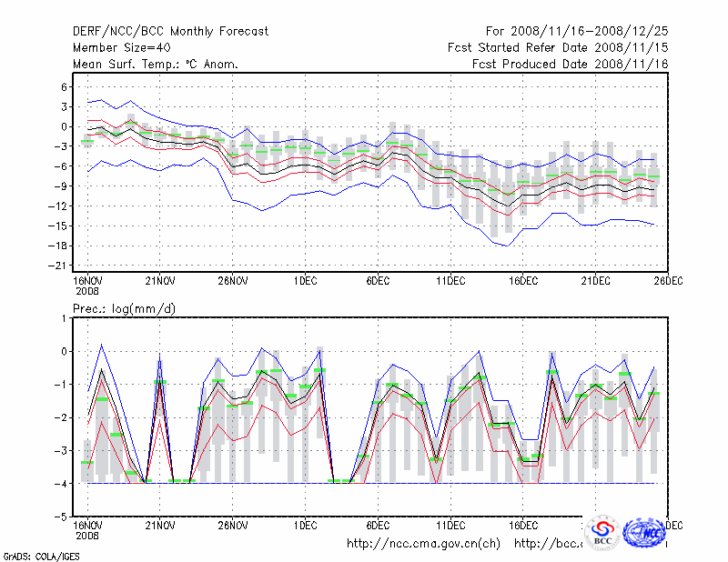The height and width of the screenshot is (562, 728).
Task: Click the Fcst Started Refer Date line
Action: click(x=558, y=47)
